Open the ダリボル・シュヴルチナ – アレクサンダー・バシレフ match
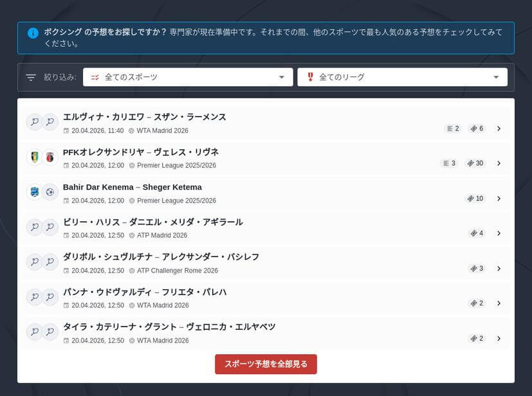 [x=161, y=257]
